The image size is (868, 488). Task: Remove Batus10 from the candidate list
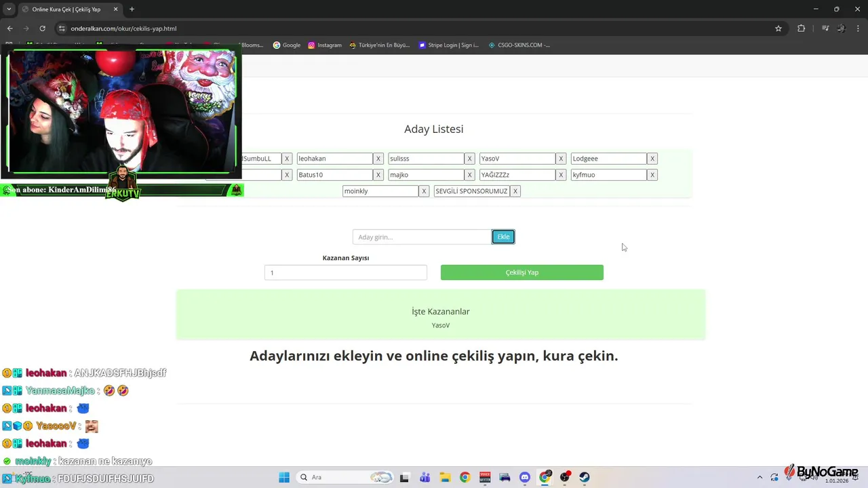[378, 175]
